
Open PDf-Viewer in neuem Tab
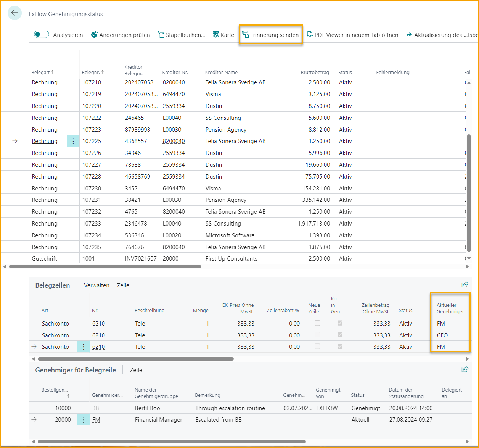pos(352,34)
